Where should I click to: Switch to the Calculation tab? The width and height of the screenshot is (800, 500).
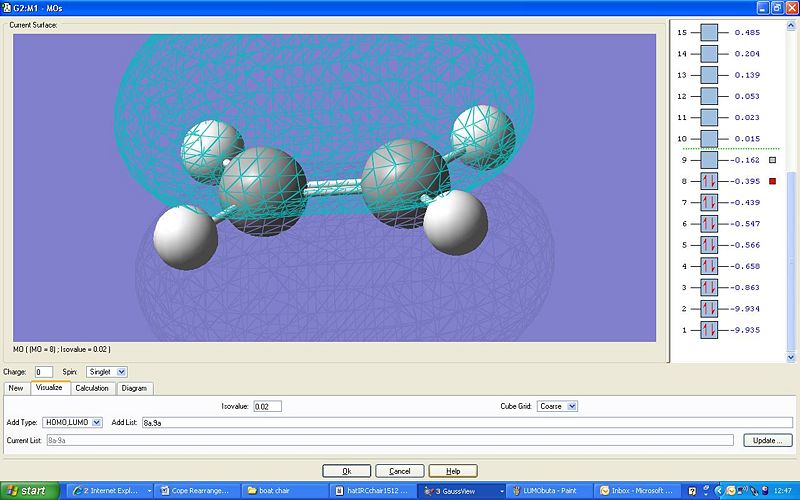click(x=92, y=388)
